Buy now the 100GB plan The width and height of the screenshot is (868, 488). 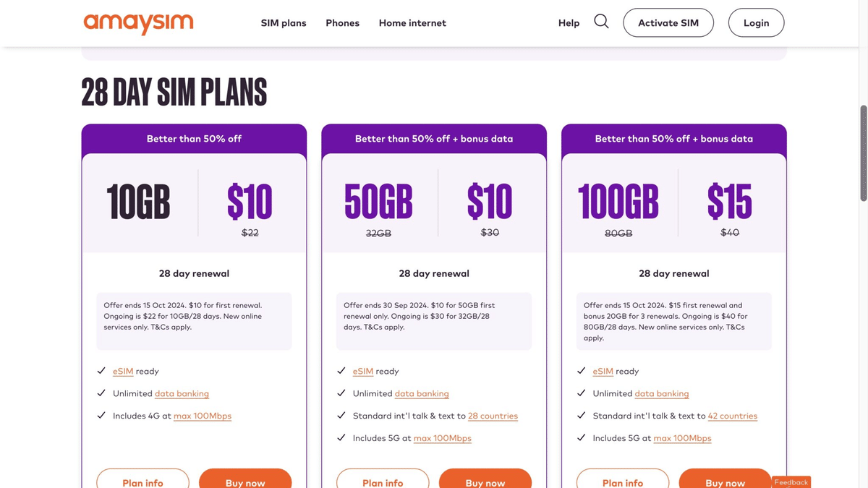(725, 480)
